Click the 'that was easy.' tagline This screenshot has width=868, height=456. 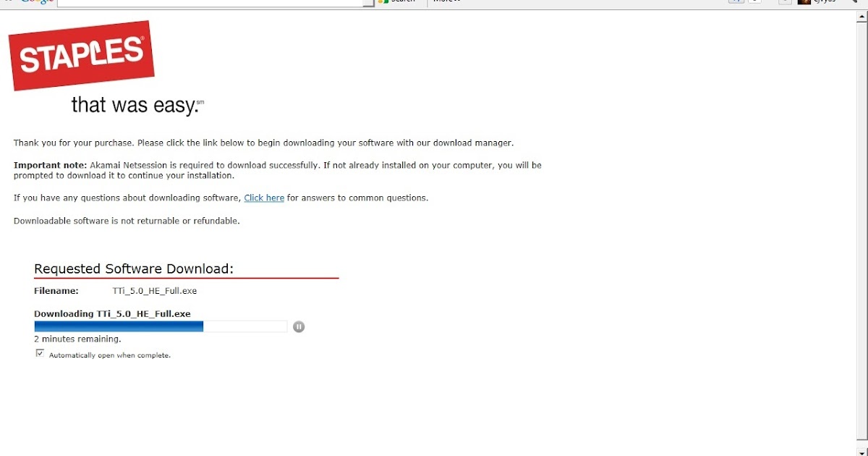[x=136, y=105]
